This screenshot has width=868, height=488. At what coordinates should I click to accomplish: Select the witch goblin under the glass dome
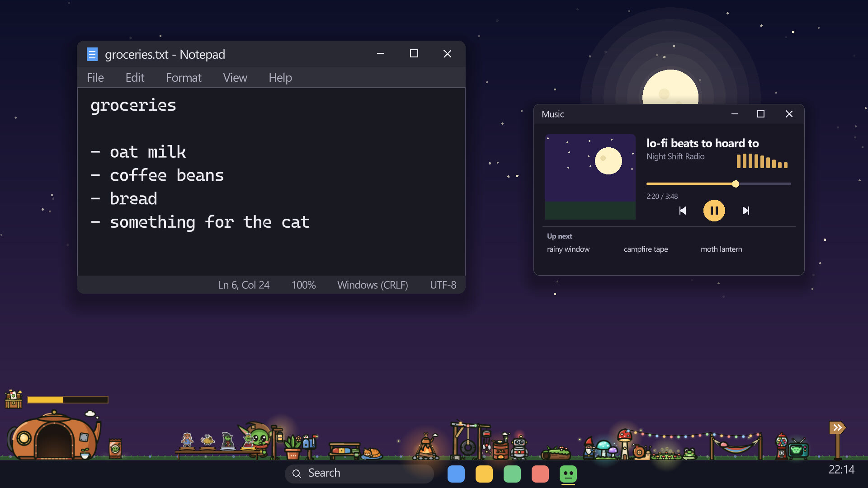[227, 441]
